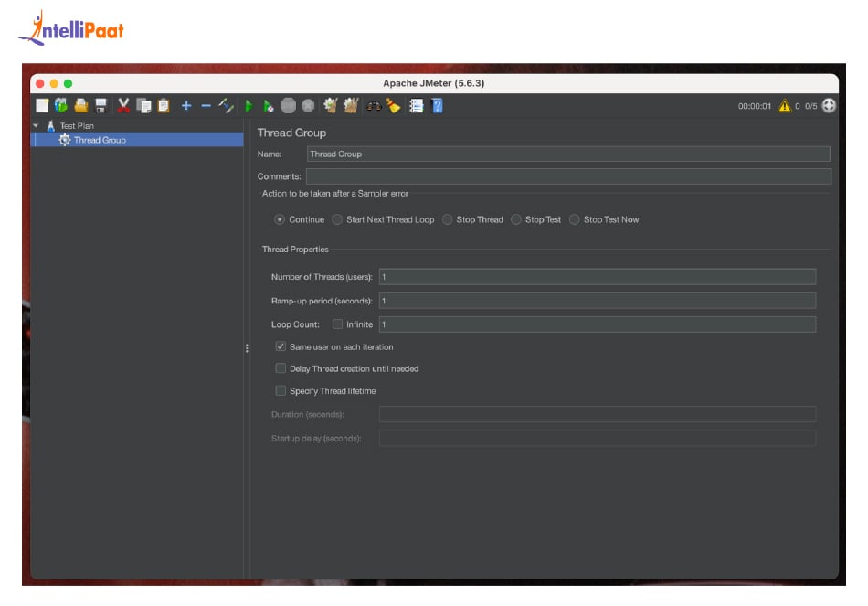This screenshot has height=606, width=868.
Task: Reset search with the yellow broom icon
Action: [x=393, y=105]
